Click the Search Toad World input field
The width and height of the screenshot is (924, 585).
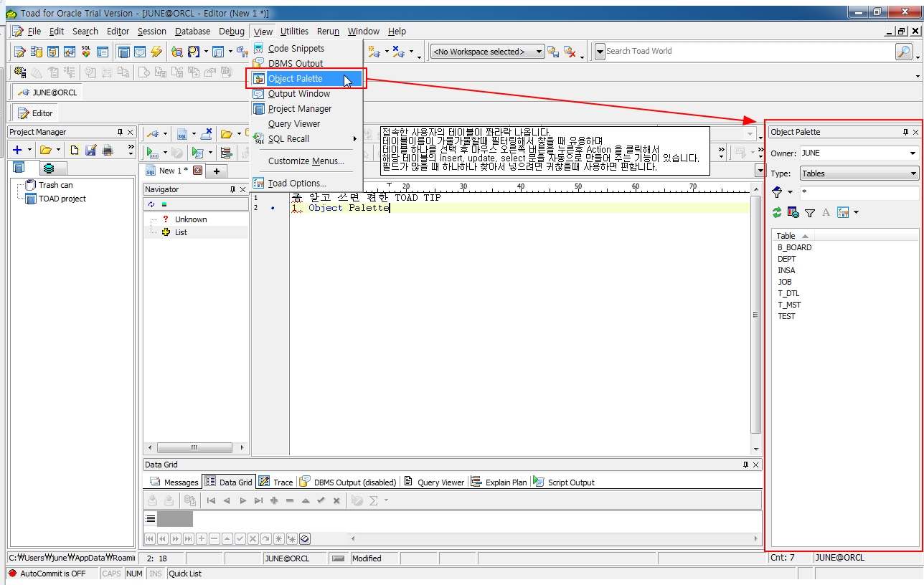click(746, 52)
